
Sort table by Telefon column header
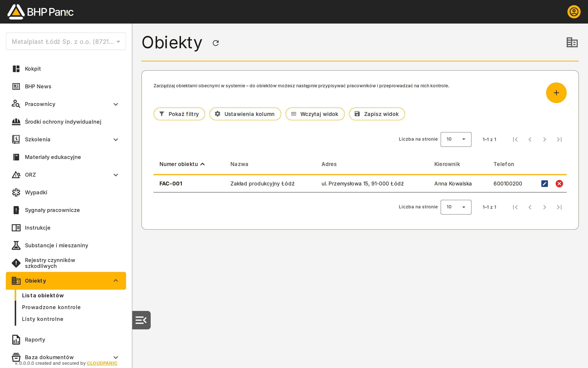pos(504,164)
